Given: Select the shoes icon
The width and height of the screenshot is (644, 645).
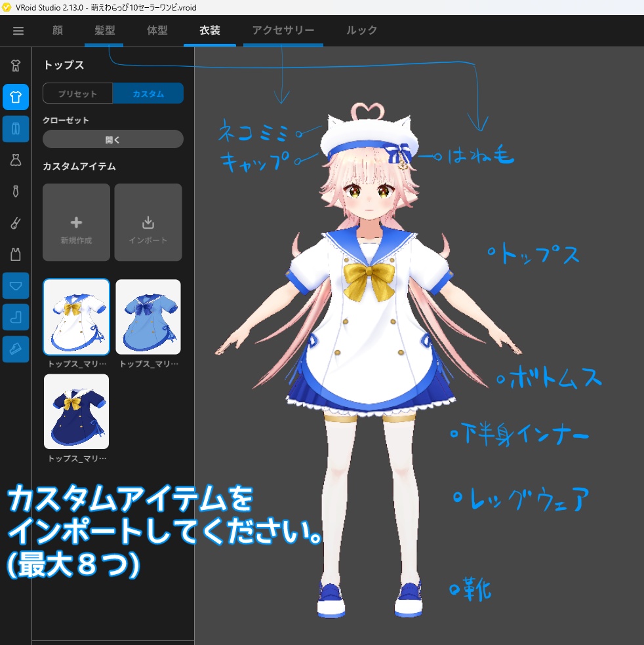Looking at the screenshot, I should pyautogui.click(x=16, y=349).
